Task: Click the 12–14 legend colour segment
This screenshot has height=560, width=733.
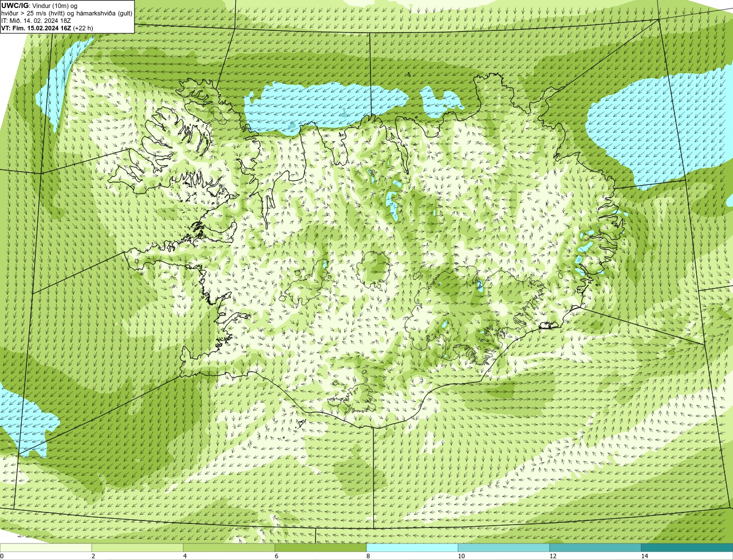Action: click(596, 547)
